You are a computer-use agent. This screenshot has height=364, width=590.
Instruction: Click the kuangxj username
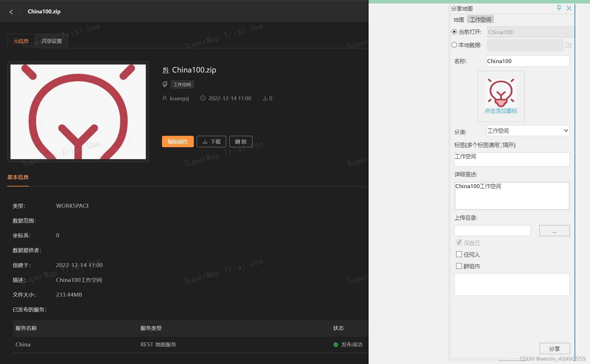pyautogui.click(x=179, y=98)
